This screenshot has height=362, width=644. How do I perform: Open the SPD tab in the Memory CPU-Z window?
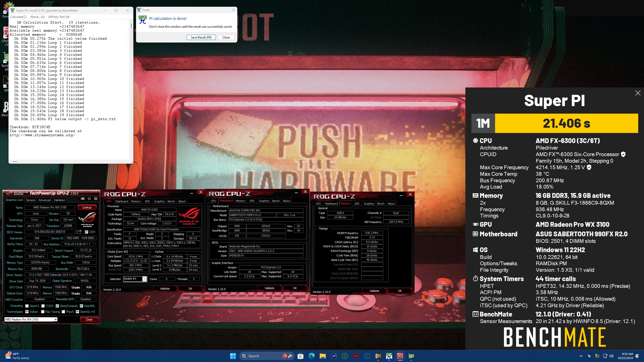pos(357,204)
